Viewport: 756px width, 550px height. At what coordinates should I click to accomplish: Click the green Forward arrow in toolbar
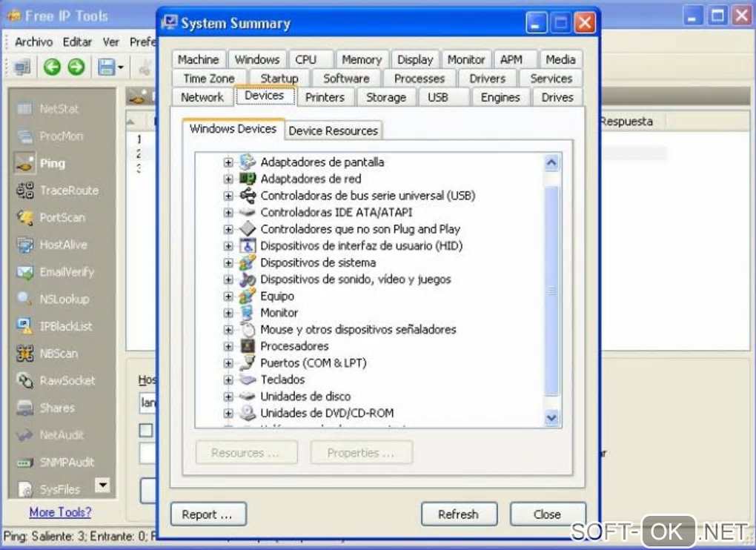coord(76,67)
